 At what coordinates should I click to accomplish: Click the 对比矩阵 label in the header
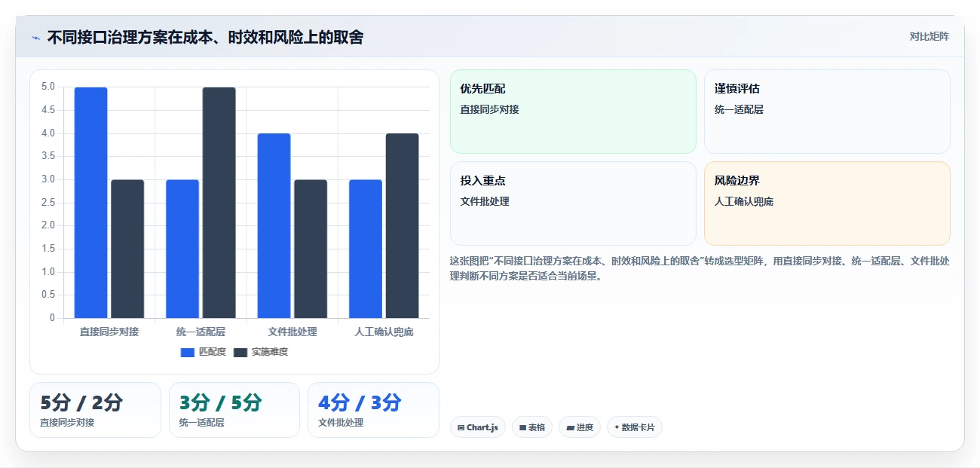(929, 36)
